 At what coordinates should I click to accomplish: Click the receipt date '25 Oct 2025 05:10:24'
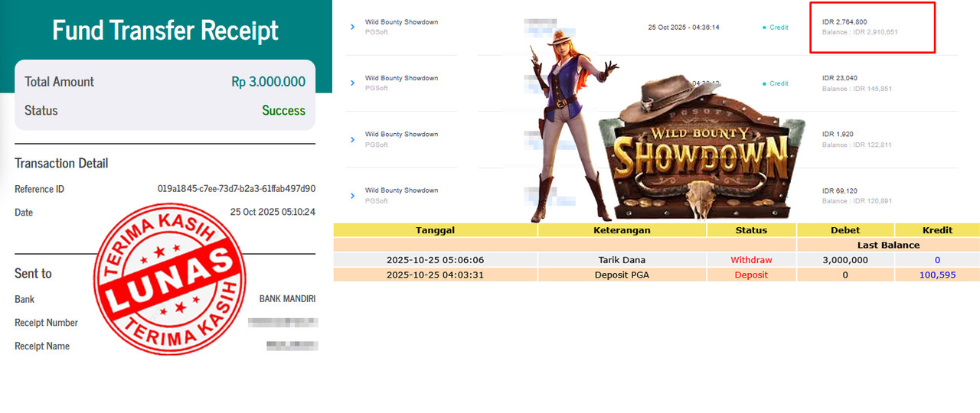(x=273, y=212)
